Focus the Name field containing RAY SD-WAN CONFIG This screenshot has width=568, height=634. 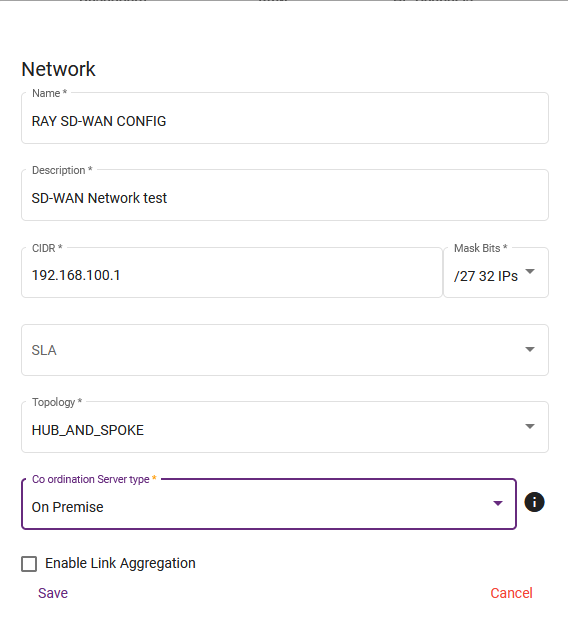285,118
